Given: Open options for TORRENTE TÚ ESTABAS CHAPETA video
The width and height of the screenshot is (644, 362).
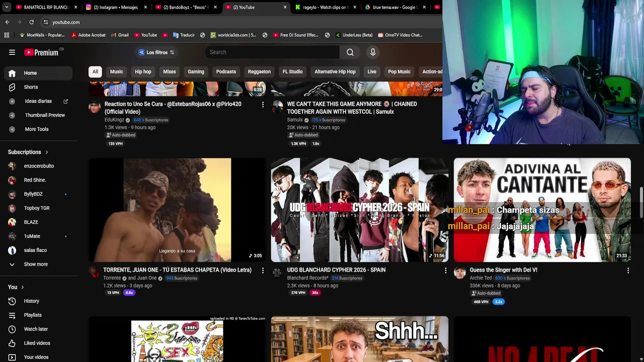Looking at the screenshot, I should pos(263,270).
